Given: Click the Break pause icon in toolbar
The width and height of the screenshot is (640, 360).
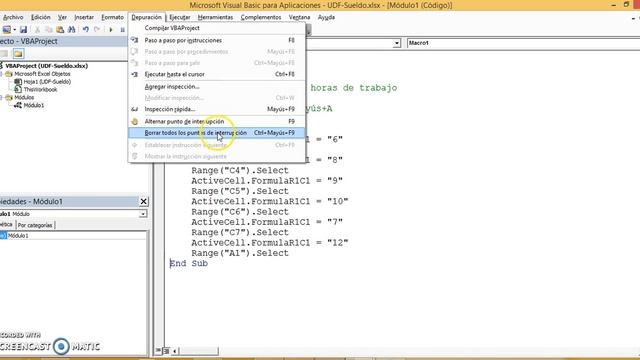Looking at the screenshot, I should click(x=122, y=29).
